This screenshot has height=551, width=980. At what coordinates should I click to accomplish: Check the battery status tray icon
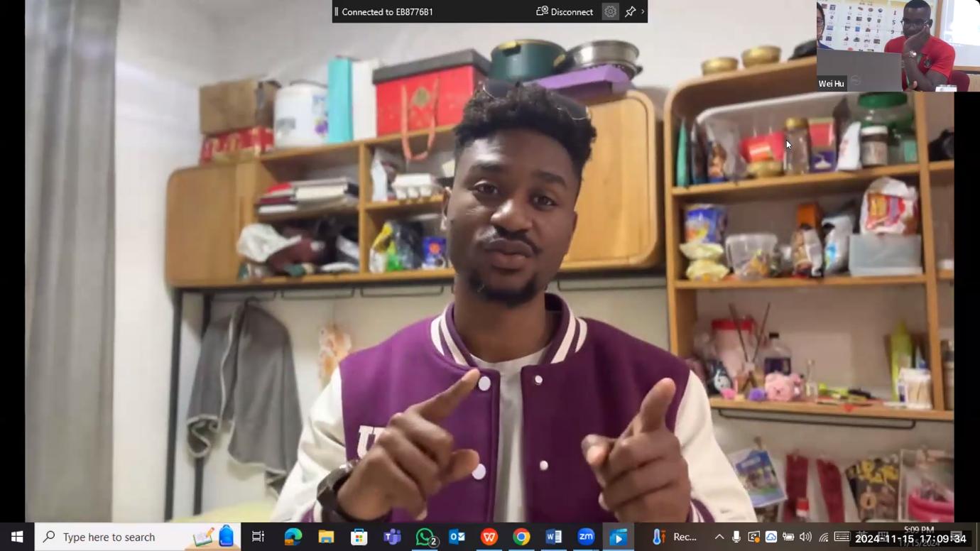coord(788,537)
